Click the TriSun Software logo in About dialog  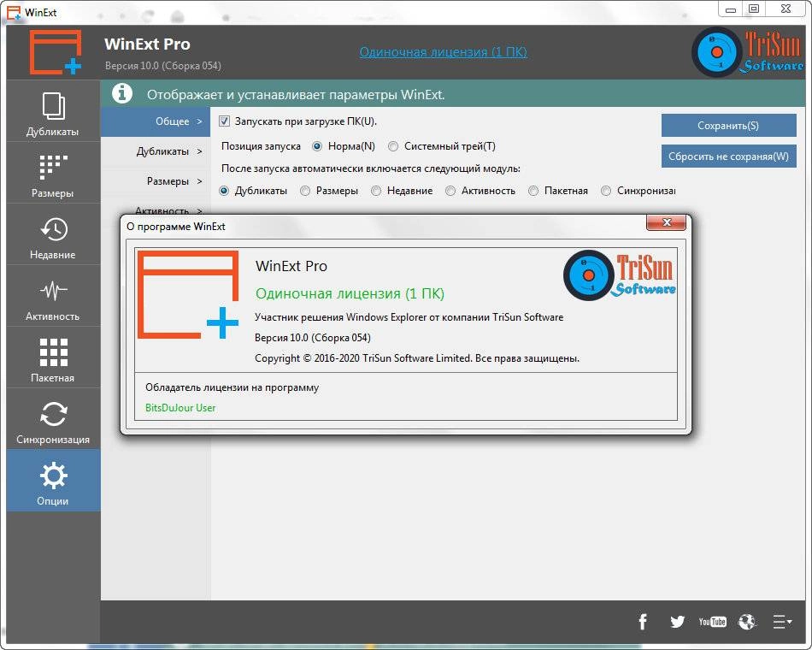click(620, 275)
